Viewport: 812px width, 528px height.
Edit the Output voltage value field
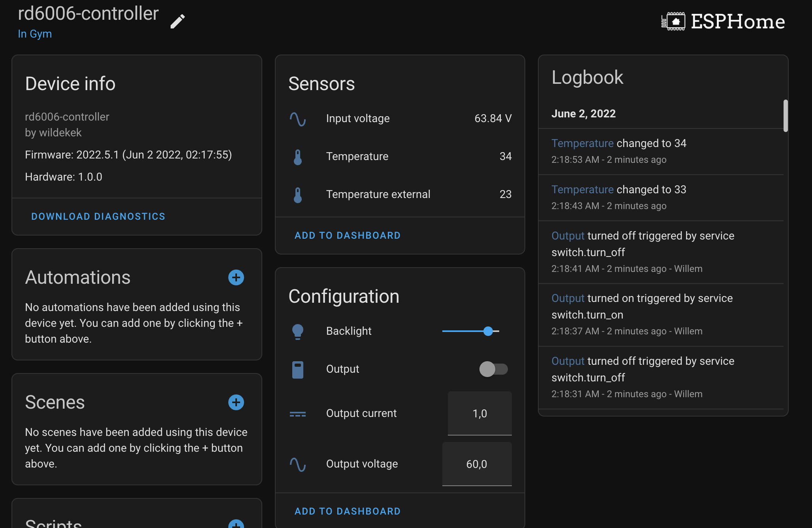click(477, 464)
